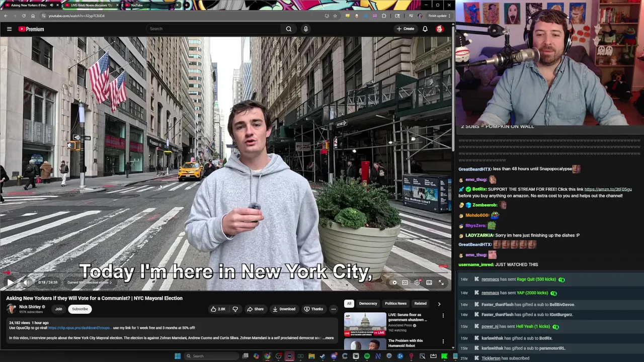The image size is (644, 362).
Task: Open Steam from the taskbar
Action: coord(323,356)
